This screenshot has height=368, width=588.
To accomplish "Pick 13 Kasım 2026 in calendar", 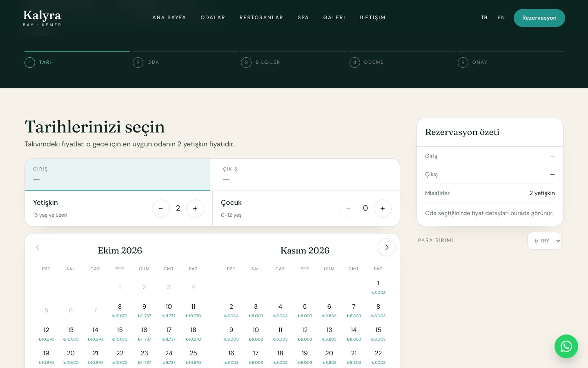I will tap(329, 334).
